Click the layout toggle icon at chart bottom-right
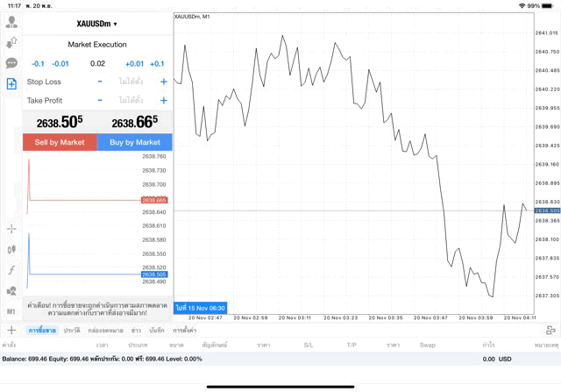This screenshot has height=392, width=561. (x=550, y=330)
